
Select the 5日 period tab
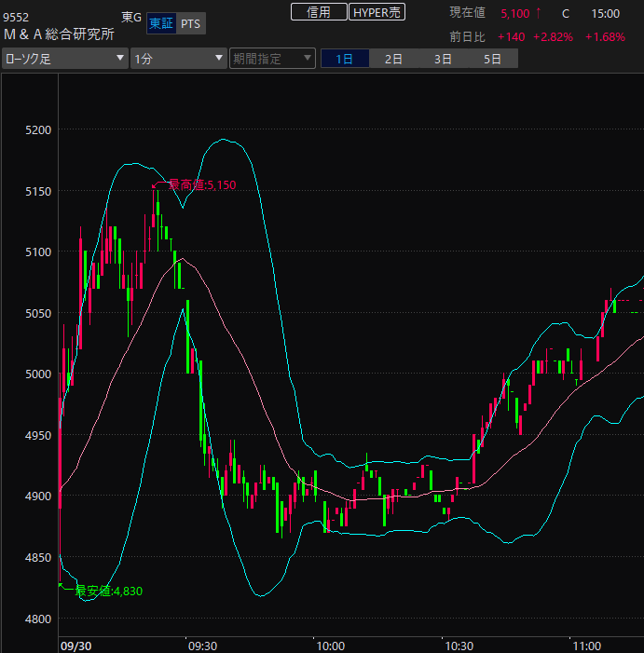[493, 59]
